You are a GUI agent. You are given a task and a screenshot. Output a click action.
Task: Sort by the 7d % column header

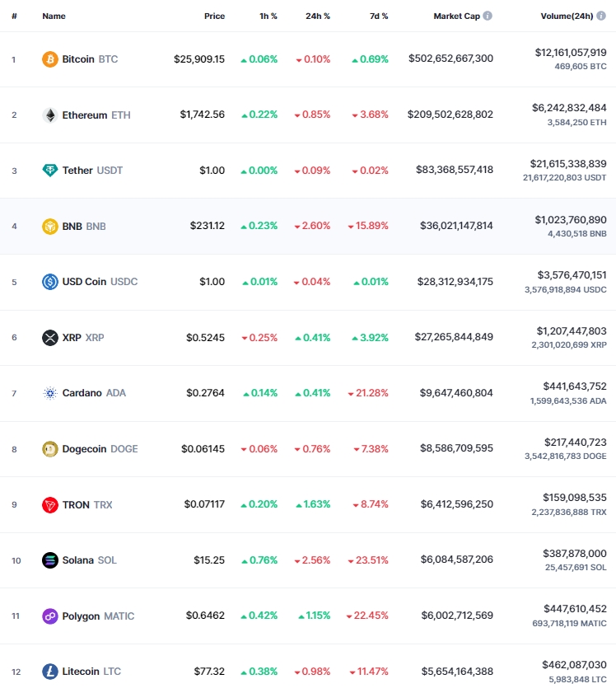point(379,16)
